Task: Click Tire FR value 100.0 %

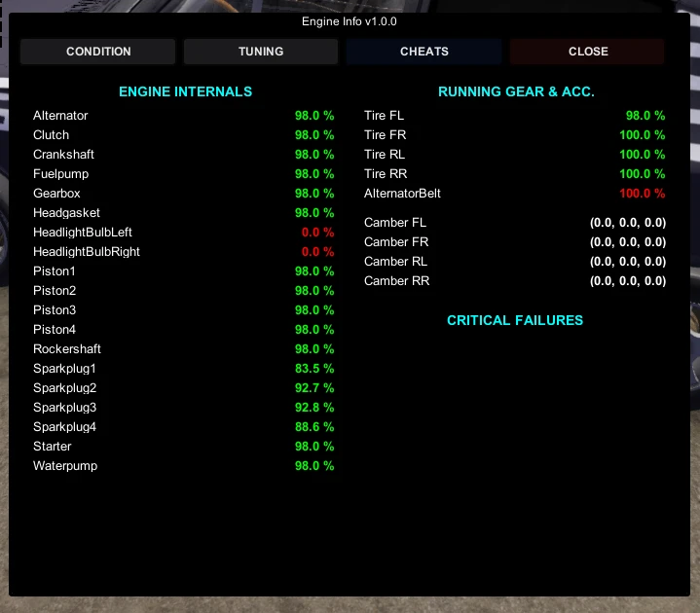Action: [x=642, y=134]
